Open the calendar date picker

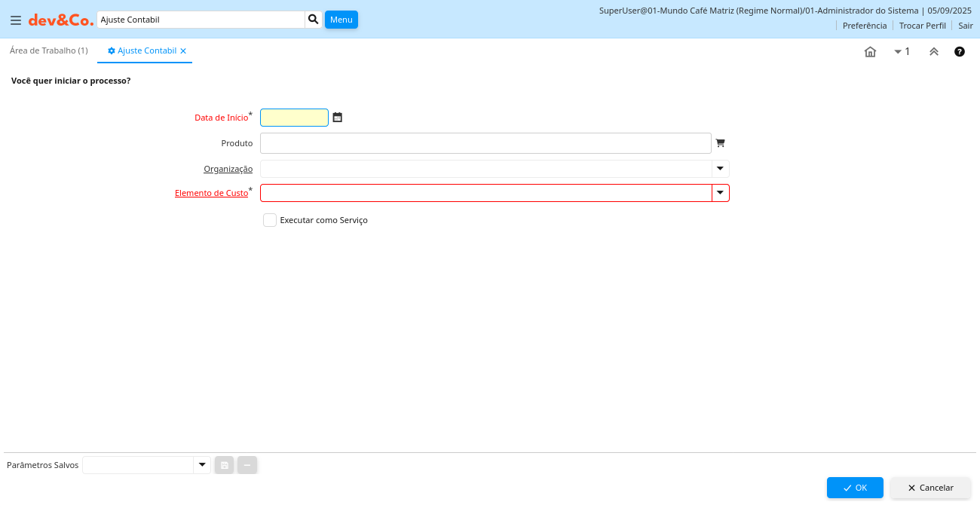click(338, 118)
